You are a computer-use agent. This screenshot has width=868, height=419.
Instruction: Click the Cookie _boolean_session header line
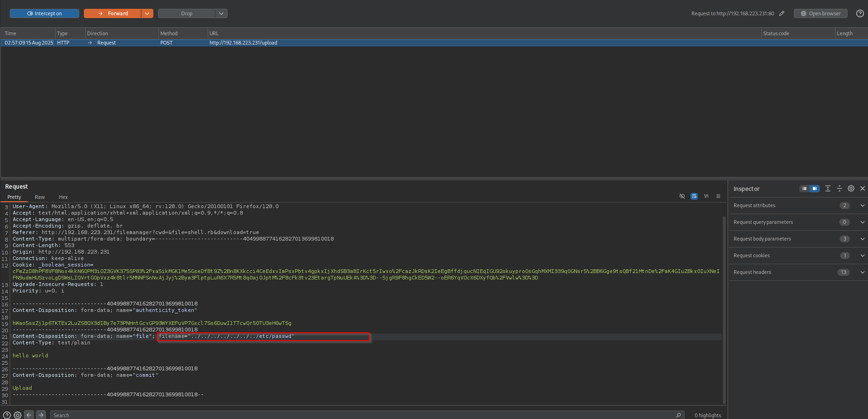[x=53, y=265]
